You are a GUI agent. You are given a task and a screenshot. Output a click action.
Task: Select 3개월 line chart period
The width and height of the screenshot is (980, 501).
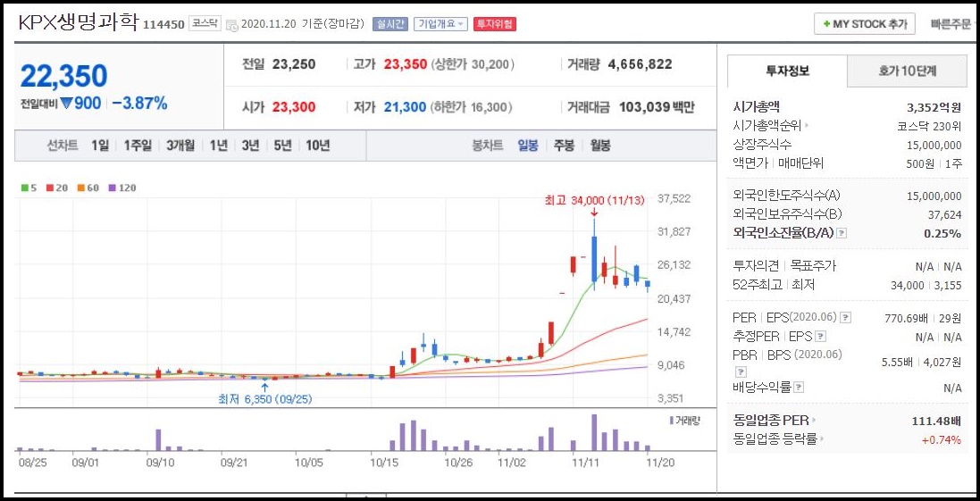point(180,146)
